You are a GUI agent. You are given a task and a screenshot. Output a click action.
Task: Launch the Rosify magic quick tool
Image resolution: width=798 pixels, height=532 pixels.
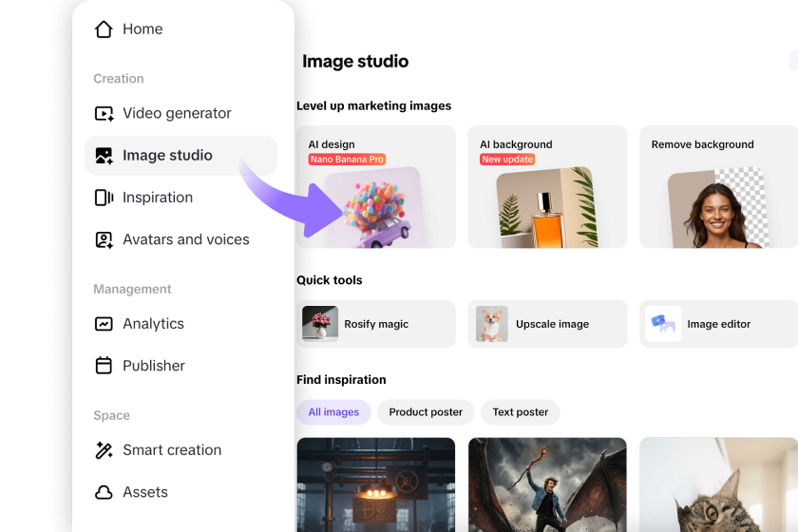[376, 324]
